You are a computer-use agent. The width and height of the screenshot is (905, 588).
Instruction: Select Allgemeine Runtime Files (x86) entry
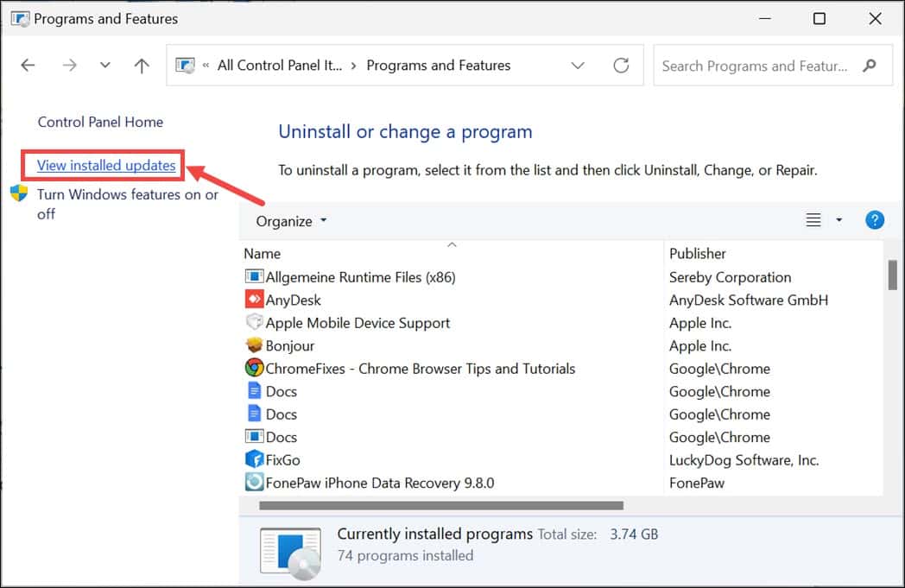pyautogui.click(x=360, y=277)
